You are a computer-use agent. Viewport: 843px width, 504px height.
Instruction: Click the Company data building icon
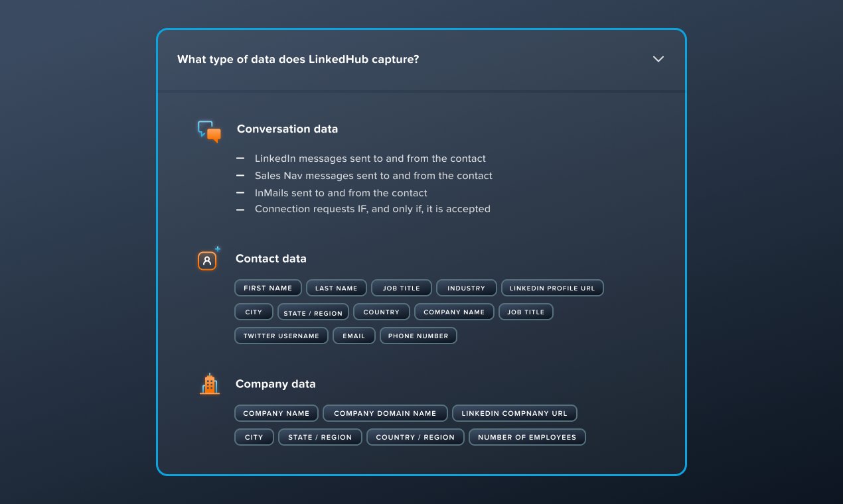(210, 384)
